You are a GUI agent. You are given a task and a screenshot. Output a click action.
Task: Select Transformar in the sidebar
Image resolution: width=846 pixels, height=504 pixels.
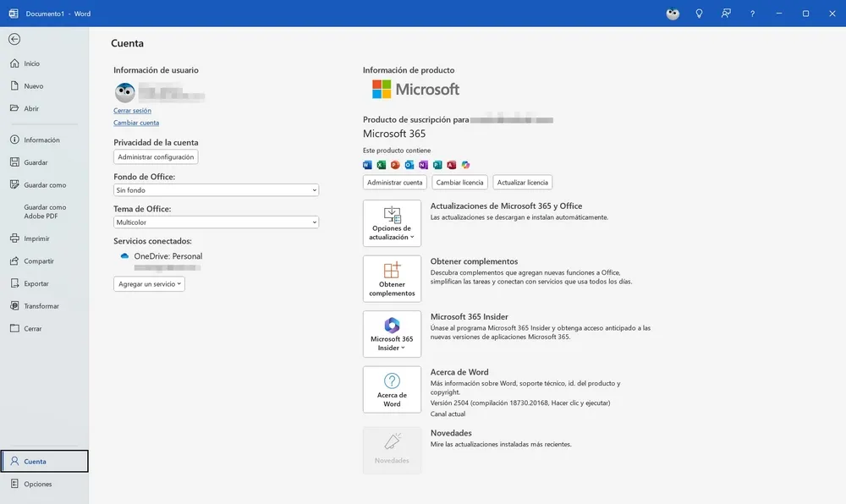(44, 306)
